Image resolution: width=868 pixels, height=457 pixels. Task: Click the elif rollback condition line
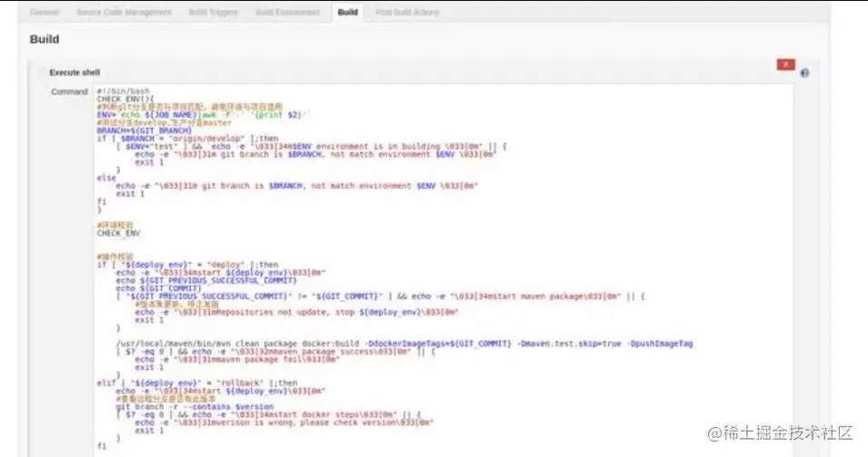click(x=197, y=382)
